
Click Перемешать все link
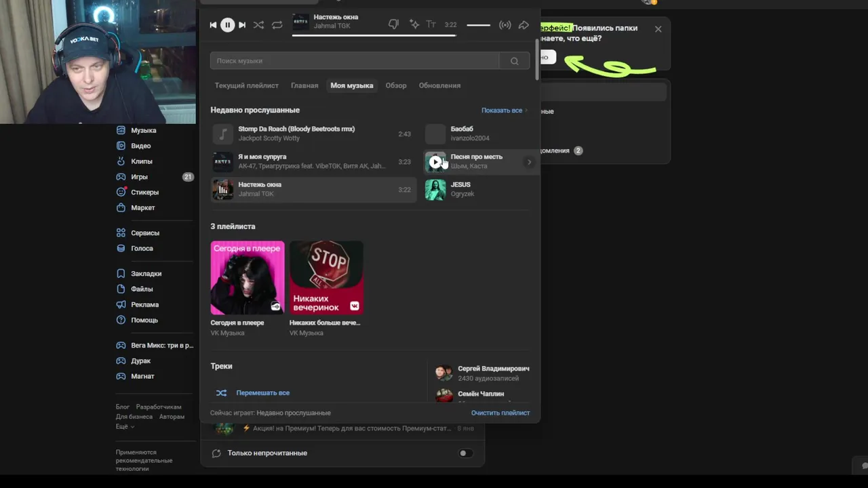263,393
